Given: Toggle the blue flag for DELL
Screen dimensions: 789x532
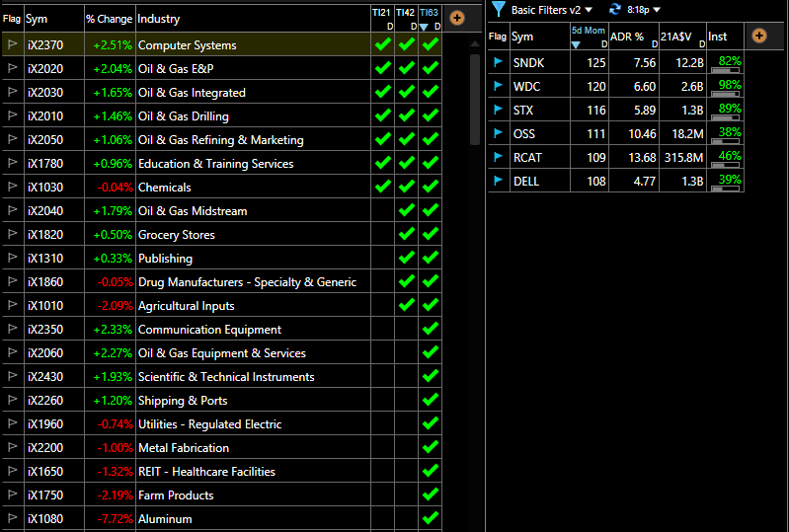Looking at the screenshot, I should [x=498, y=180].
